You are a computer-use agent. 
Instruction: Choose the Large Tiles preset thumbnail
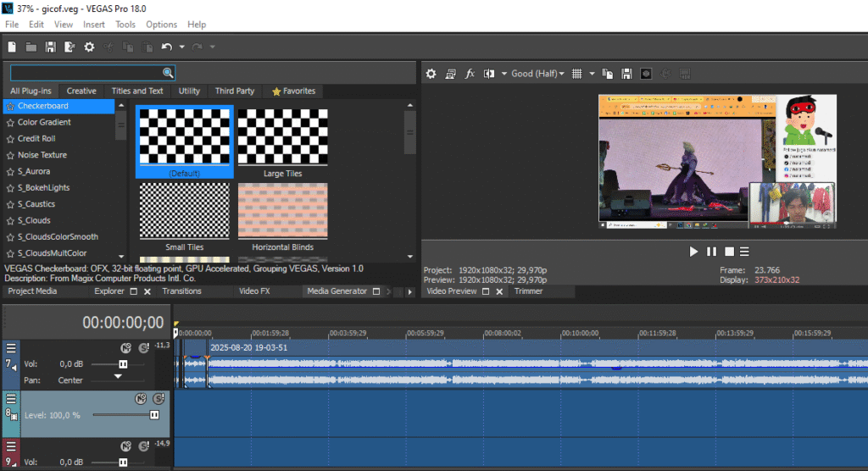283,136
